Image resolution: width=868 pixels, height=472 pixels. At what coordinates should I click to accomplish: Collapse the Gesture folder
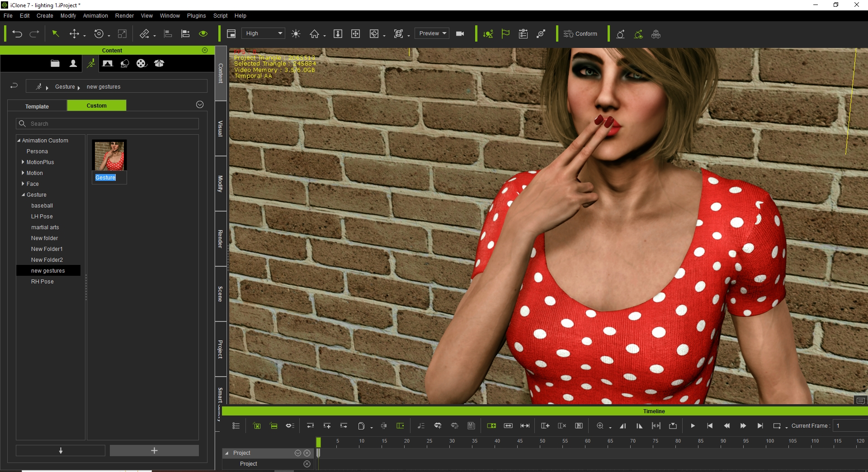(x=23, y=195)
